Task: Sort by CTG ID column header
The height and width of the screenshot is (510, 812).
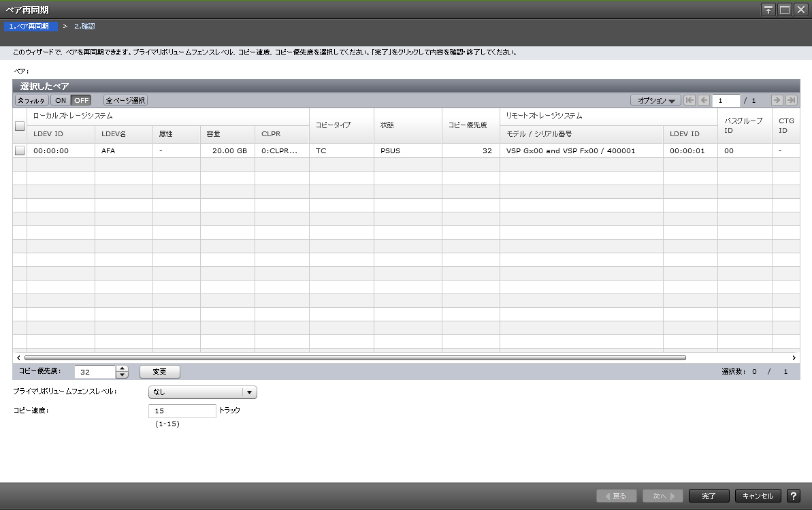Action: pyautogui.click(x=785, y=125)
